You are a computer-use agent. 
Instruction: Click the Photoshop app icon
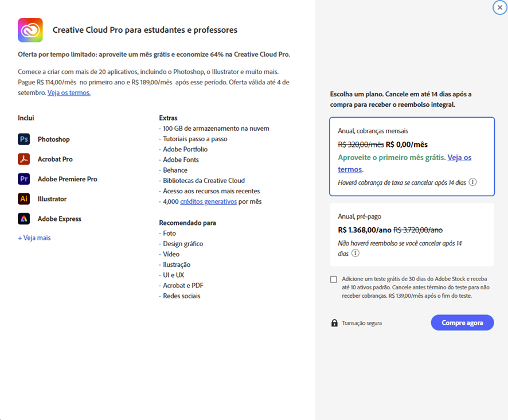point(24,139)
